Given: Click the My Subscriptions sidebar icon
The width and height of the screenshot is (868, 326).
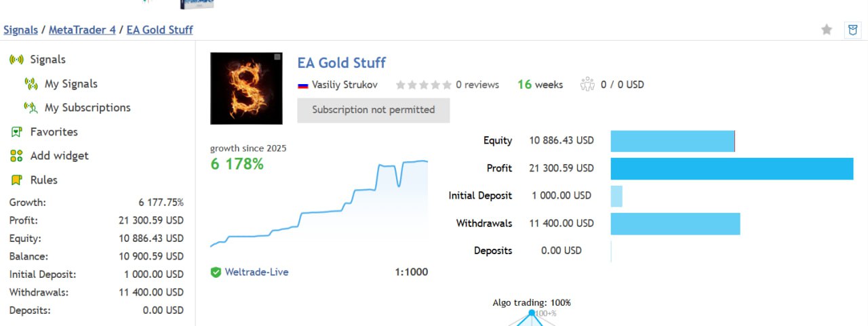Looking at the screenshot, I should pyautogui.click(x=31, y=108).
